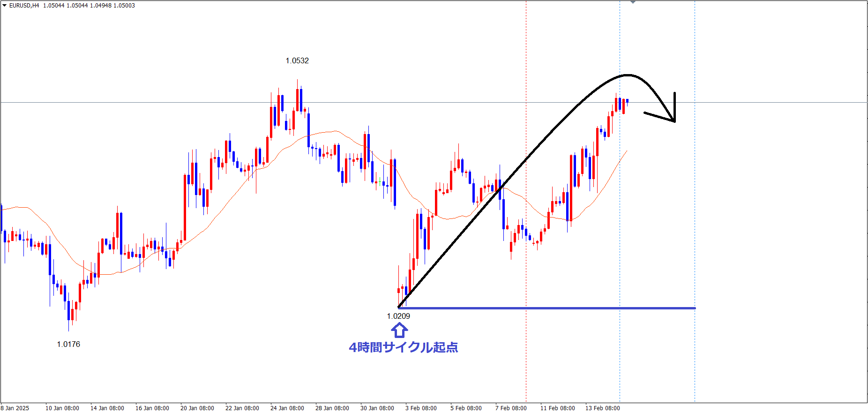Click the 7 Feb 08:00 time axis label
Image resolution: width=868 pixels, height=413 pixels.
[511, 408]
